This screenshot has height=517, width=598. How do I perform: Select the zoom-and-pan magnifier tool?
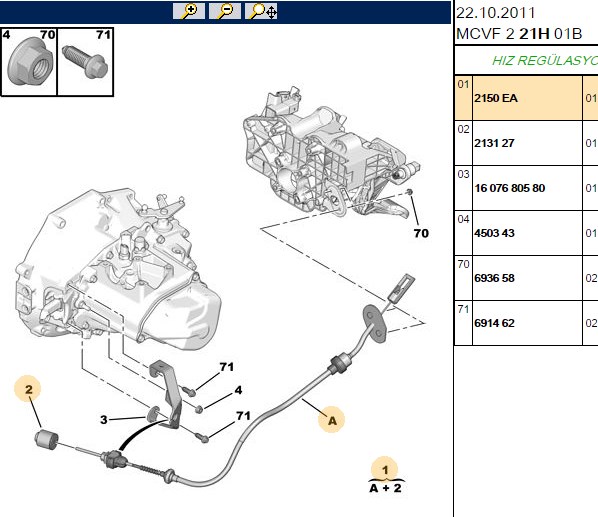261,11
